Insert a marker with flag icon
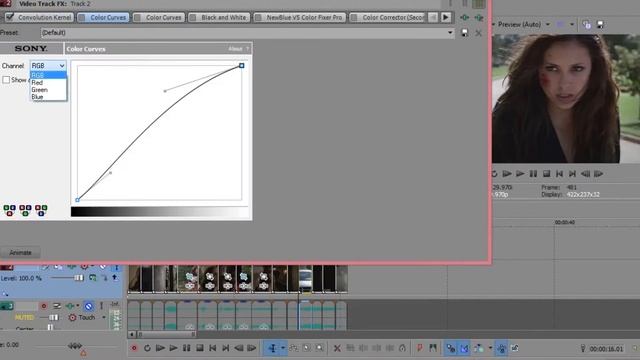Image resolution: width=640 pixels, height=360 pixels. click(420, 348)
